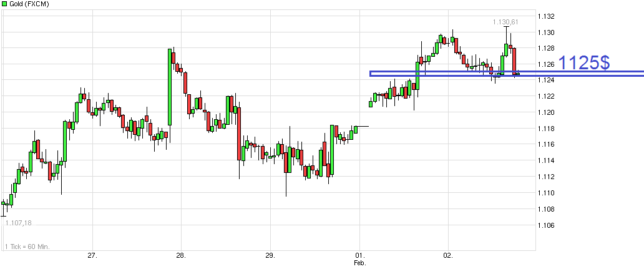
Task: Click the 1.126 price axis label
Action: click(547, 64)
